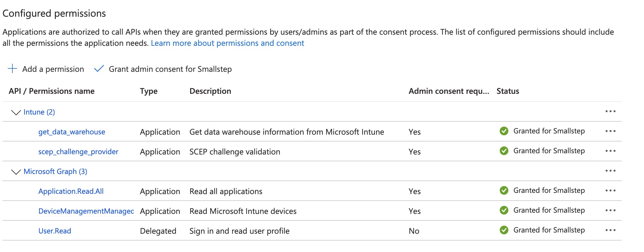Screen dimensions: 644x252
Task: Click the API / Permissions name column header
Action: [51, 91]
